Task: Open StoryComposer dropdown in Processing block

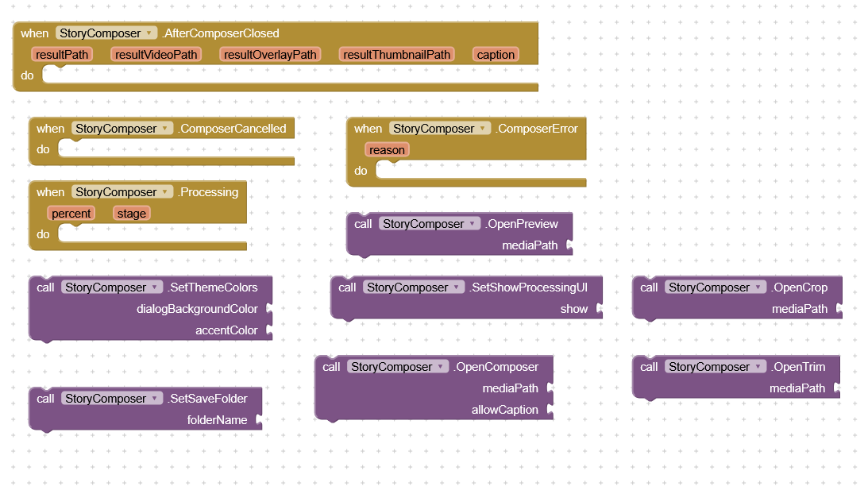Action: click(122, 192)
